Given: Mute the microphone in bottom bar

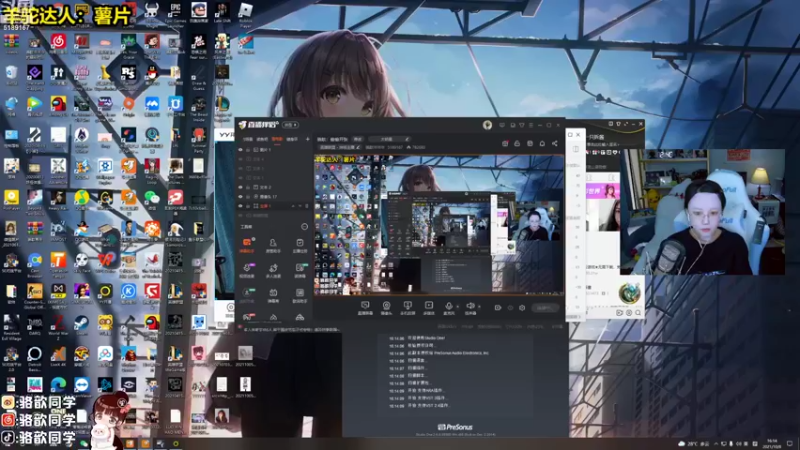Looking at the screenshot, I should point(448,306).
